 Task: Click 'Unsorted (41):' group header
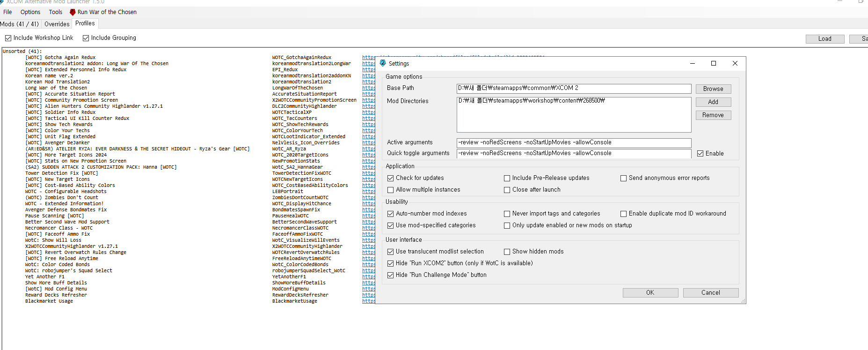point(22,52)
